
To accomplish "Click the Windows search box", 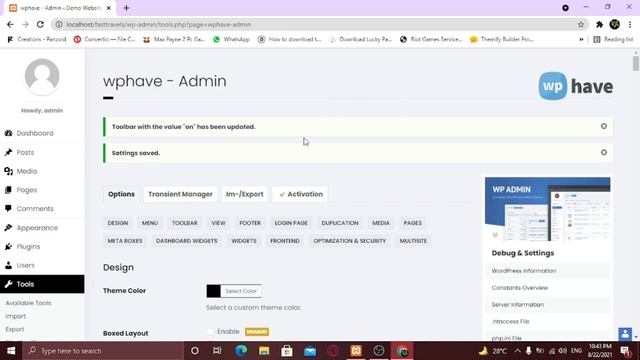I will (x=103, y=351).
